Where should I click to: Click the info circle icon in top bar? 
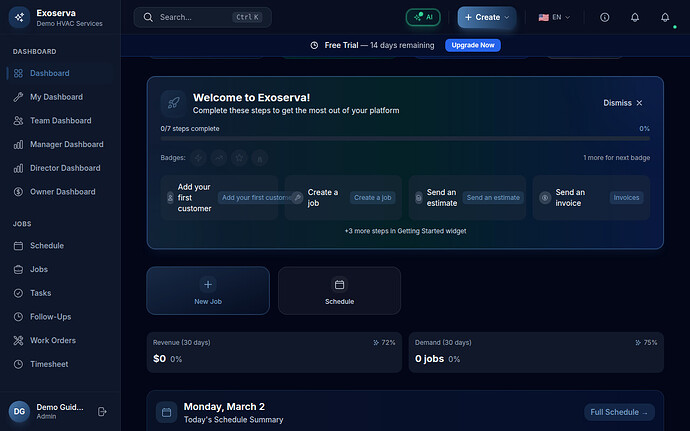604,17
